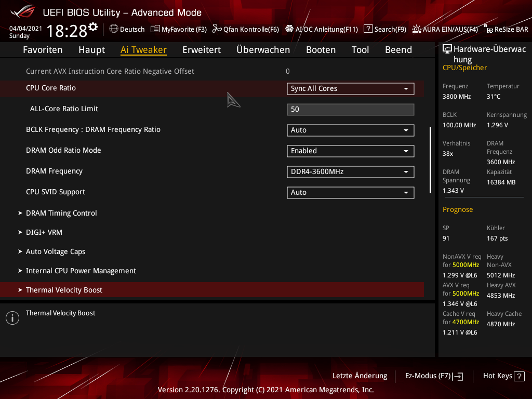Switch to Haupt tab

(91, 50)
